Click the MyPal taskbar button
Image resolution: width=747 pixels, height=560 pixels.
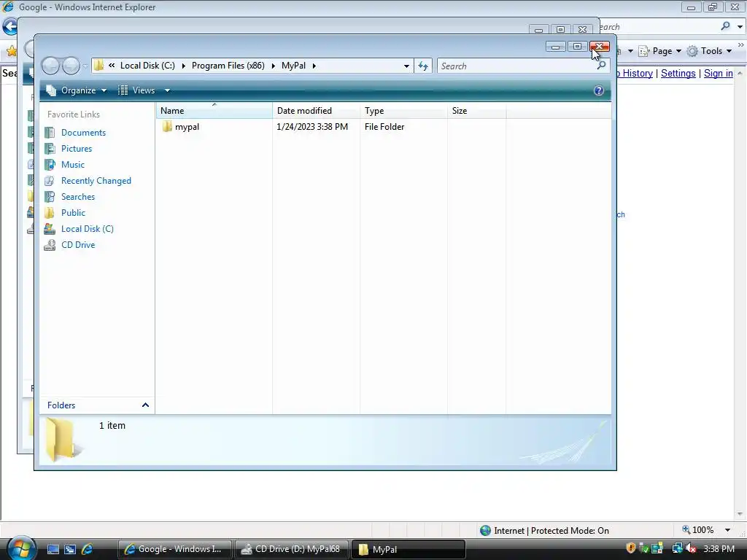pyautogui.click(x=409, y=549)
